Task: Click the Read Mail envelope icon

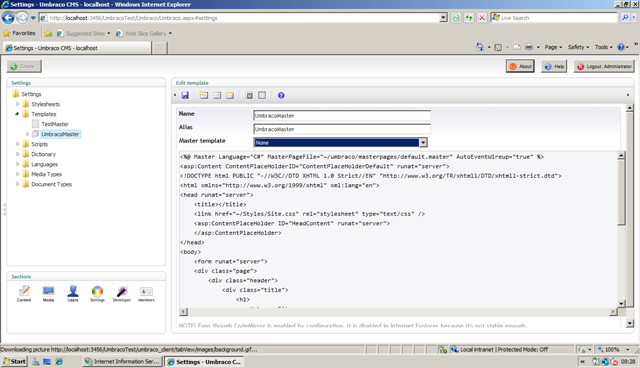Action: [x=517, y=47]
